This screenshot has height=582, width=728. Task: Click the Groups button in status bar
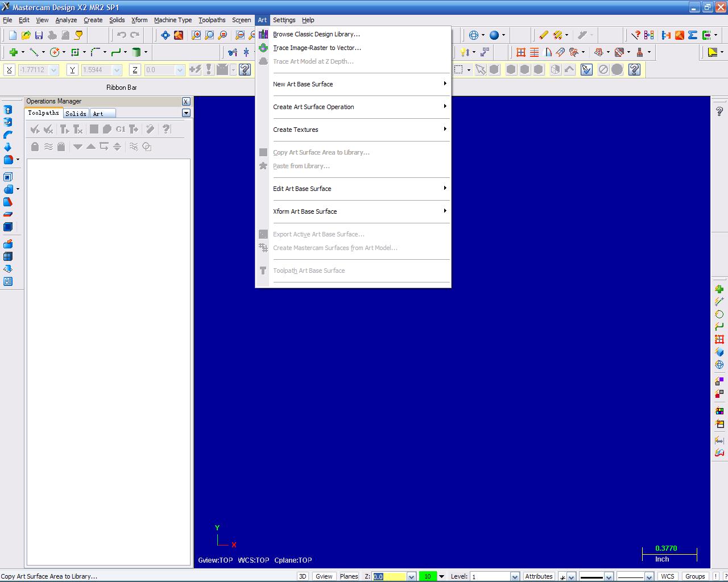click(x=695, y=576)
